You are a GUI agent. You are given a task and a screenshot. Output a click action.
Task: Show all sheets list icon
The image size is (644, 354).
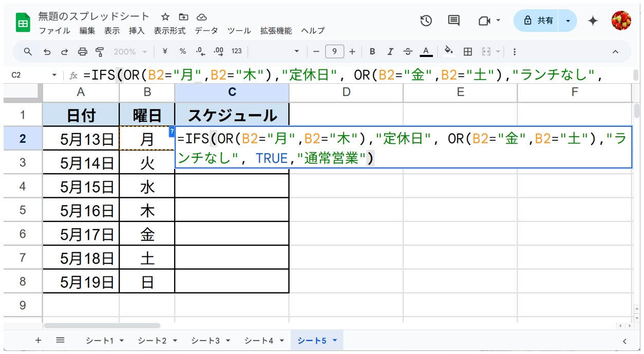(x=60, y=340)
